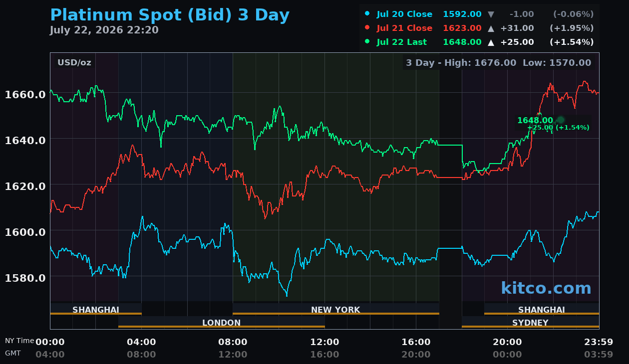The height and width of the screenshot is (364, 629).
Task: Click the NEW YORK session bar
Action: point(336,309)
